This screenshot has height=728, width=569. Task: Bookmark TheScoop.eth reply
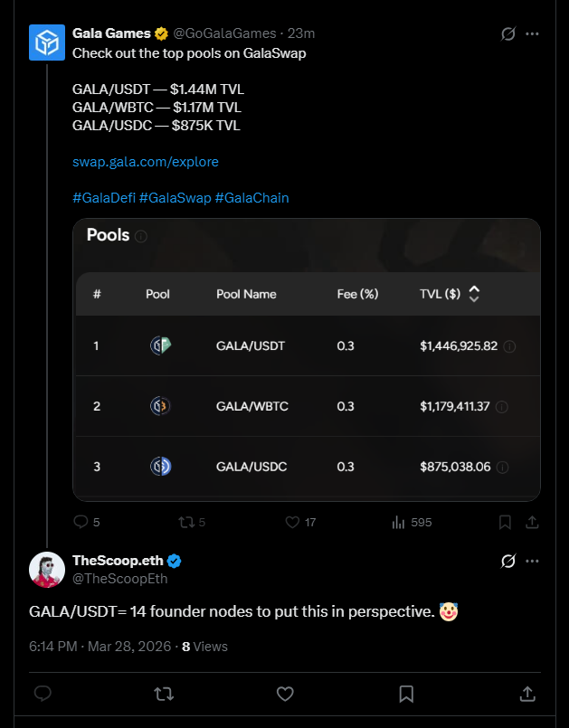[406, 695]
